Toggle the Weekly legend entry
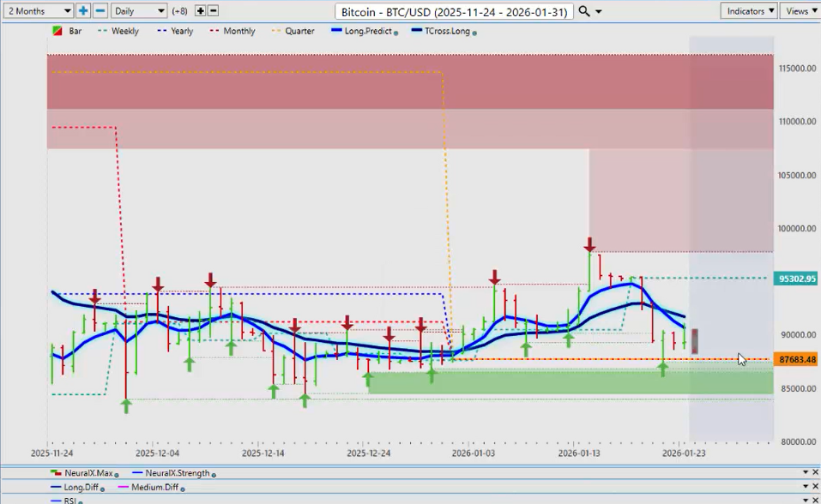821x504 pixels. pos(119,31)
